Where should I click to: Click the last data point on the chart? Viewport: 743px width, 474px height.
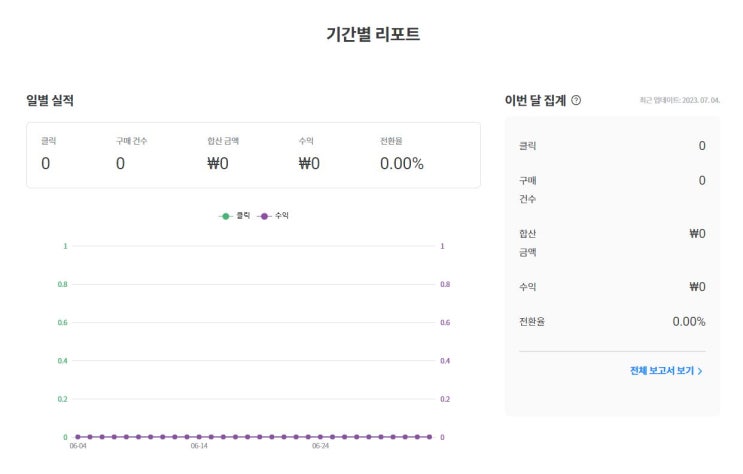point(429,437)
